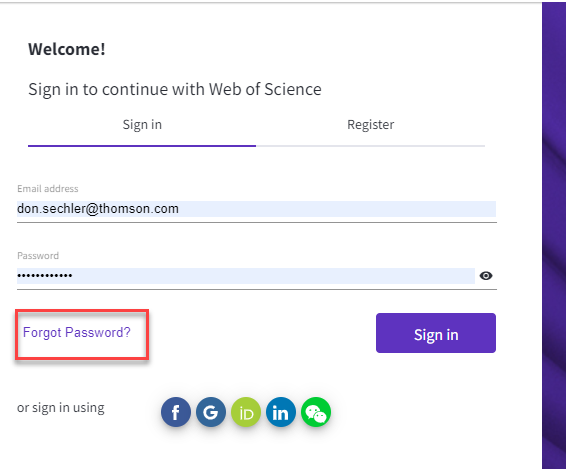The width and height of the screenshot is (566, 469).
Task: Click the small Password label
Action: coord(38,256)
